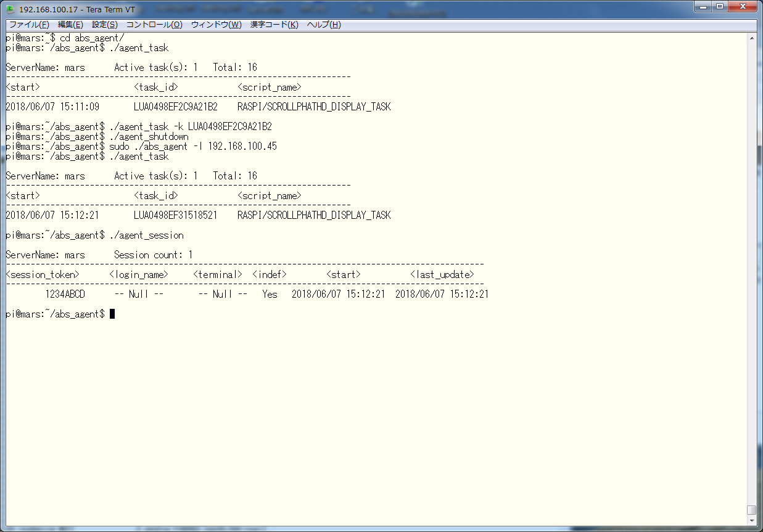Open the ウィンドウ(W) menu
Viewport: 763px width, 532px height.
pyautogui.click(x=216, y=25)
